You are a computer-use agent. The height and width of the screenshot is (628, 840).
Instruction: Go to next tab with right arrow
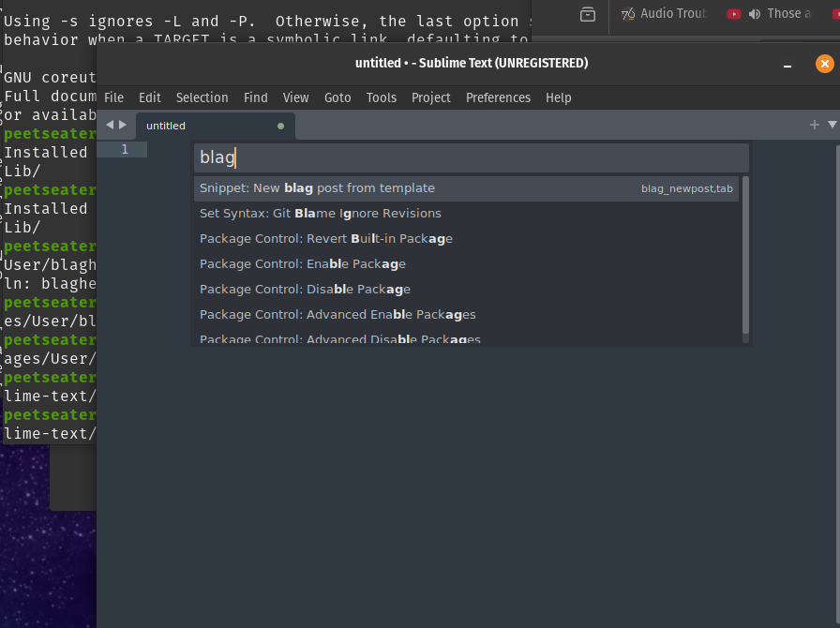pos(123,125)
